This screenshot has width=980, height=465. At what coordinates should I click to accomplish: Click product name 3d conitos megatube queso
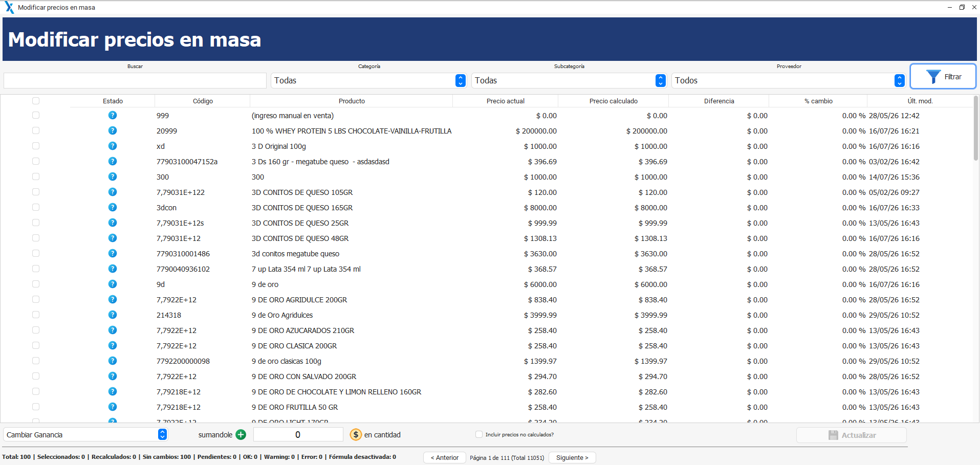pyautogui.click(x=295, y=254)
